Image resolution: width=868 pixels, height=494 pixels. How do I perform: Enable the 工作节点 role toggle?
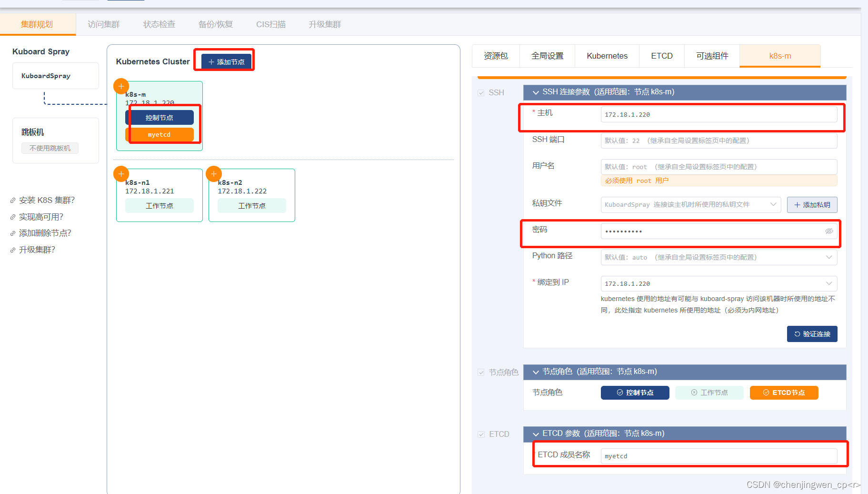tap(709, 393)
